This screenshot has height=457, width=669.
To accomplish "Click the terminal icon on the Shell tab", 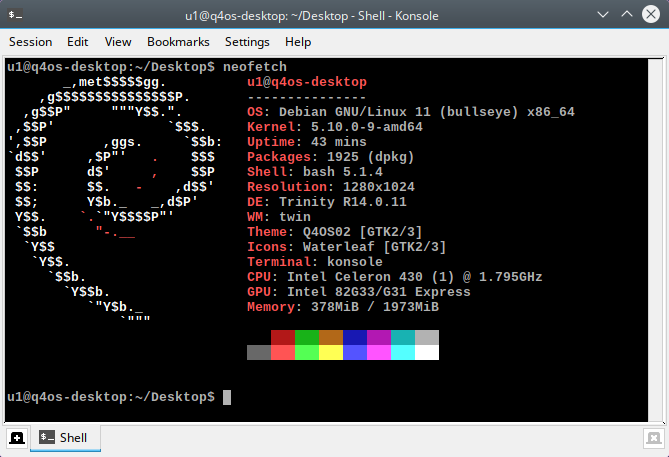I will [x=47, y=437].
